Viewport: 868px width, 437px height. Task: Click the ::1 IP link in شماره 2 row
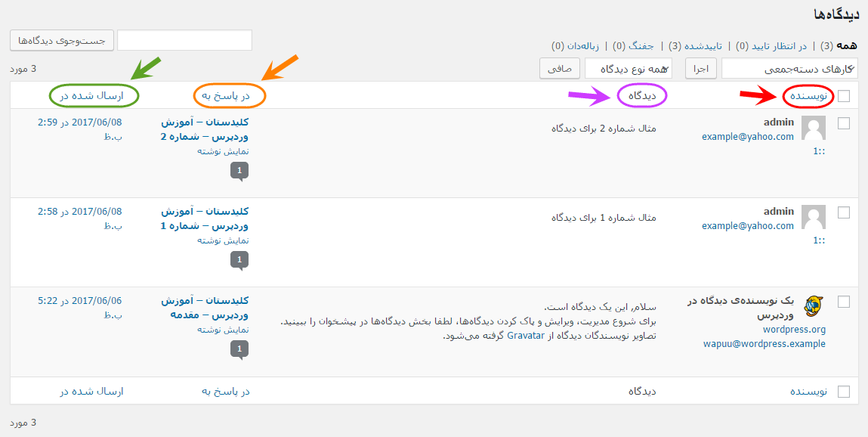coord(820,150)
